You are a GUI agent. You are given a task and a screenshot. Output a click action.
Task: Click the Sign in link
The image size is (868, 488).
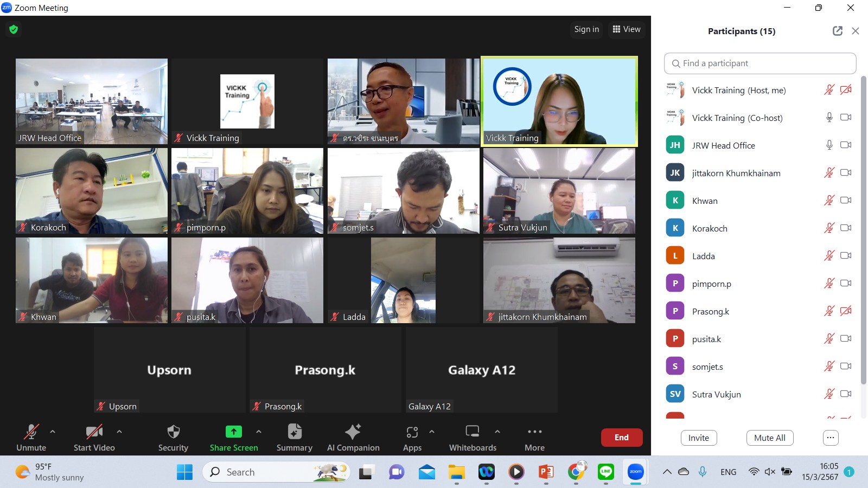pos(586,29)
